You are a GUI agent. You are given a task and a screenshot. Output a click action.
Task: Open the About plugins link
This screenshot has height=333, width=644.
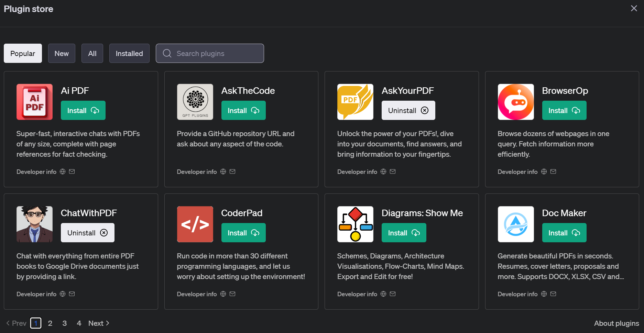pos(616,323)
